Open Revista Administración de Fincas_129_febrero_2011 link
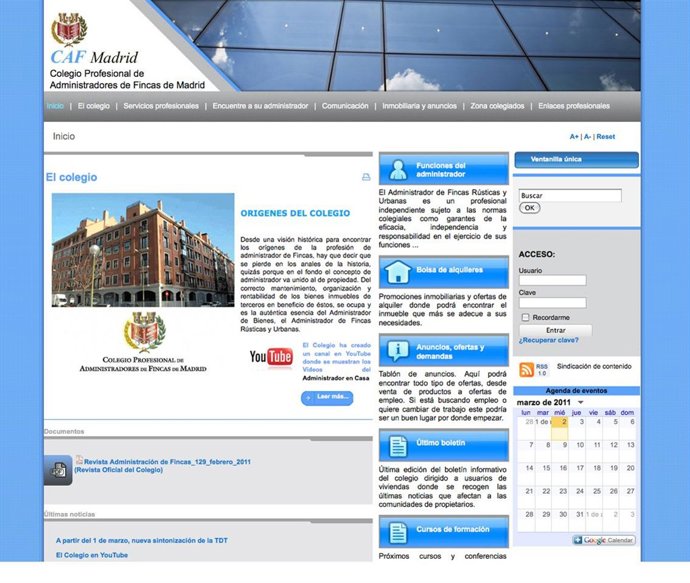The image size is (690, 583). [x=167, y=462]
